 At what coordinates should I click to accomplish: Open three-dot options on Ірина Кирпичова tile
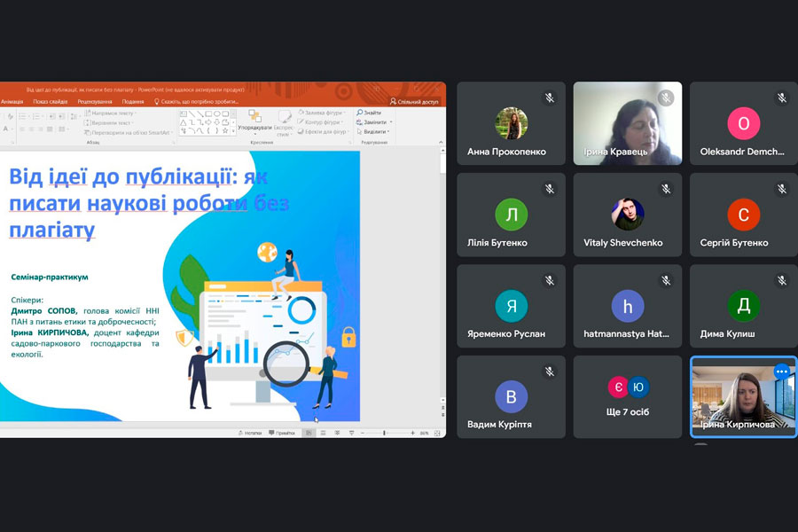(x=782, y=372)
